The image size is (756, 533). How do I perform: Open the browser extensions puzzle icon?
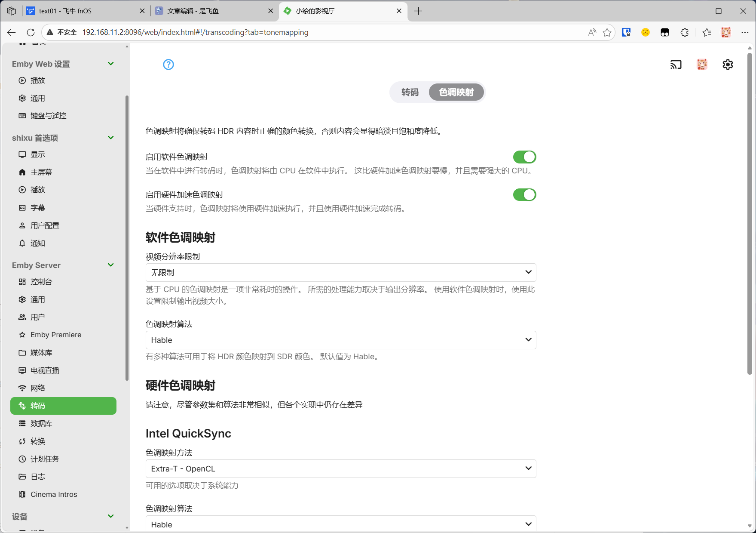(685, 32)
